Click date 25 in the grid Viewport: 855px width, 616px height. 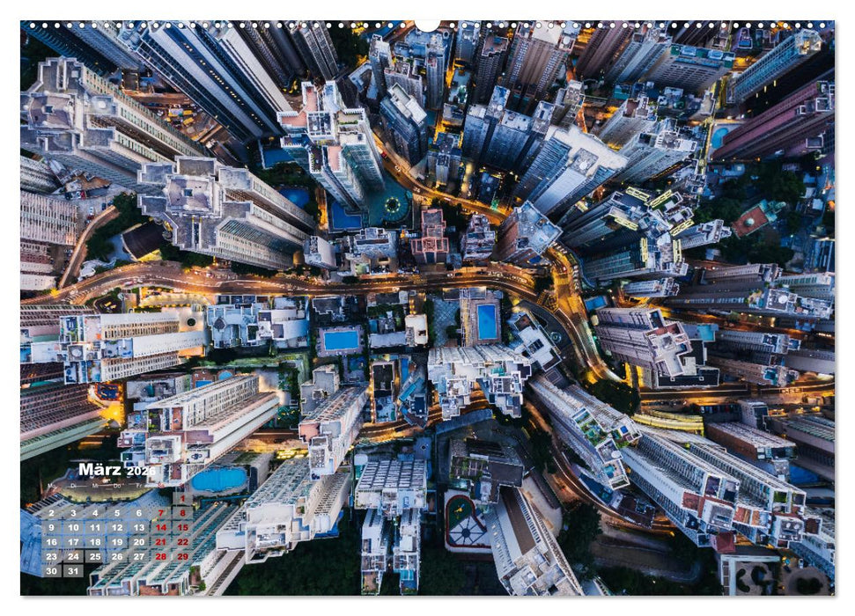click(95, 556)
